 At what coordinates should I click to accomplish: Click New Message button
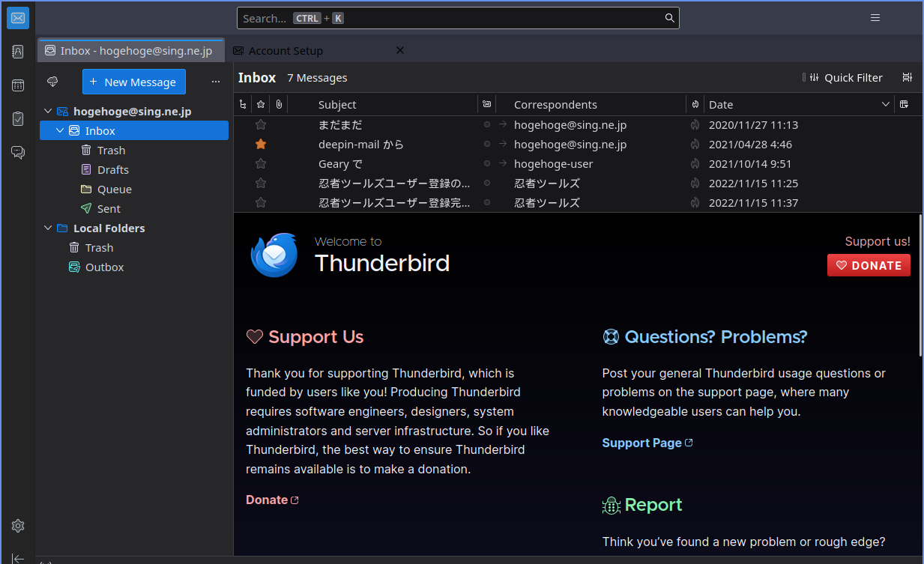click(x=133, y=82)
